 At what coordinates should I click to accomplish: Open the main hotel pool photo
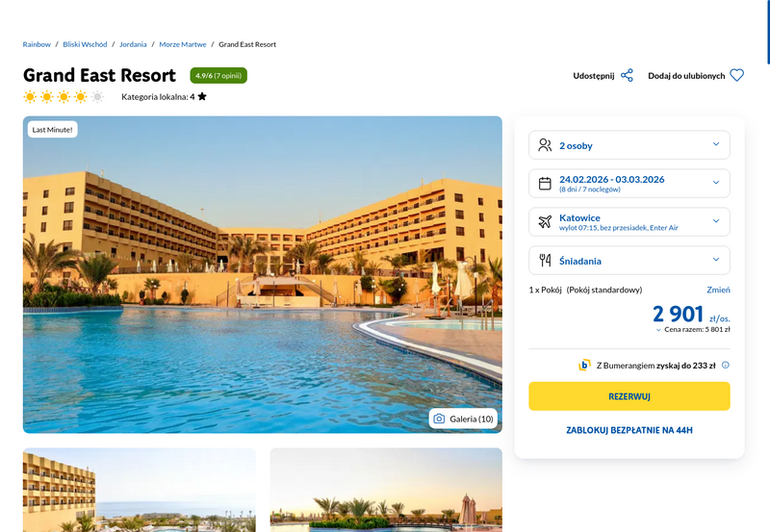coord(262,274)
